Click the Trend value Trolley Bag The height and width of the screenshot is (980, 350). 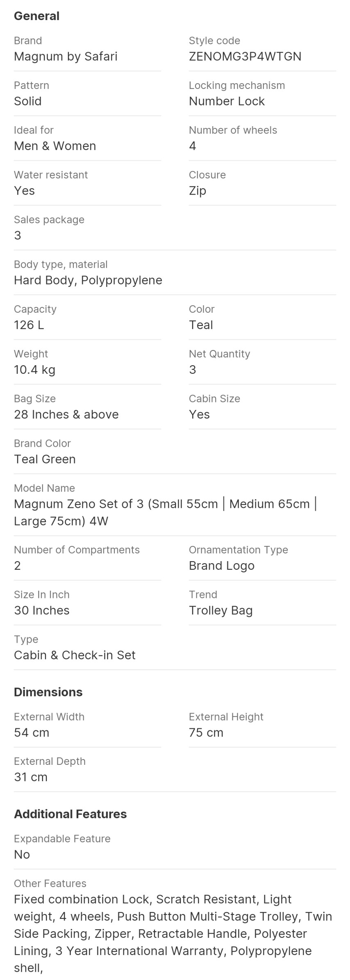click(220, 610)
